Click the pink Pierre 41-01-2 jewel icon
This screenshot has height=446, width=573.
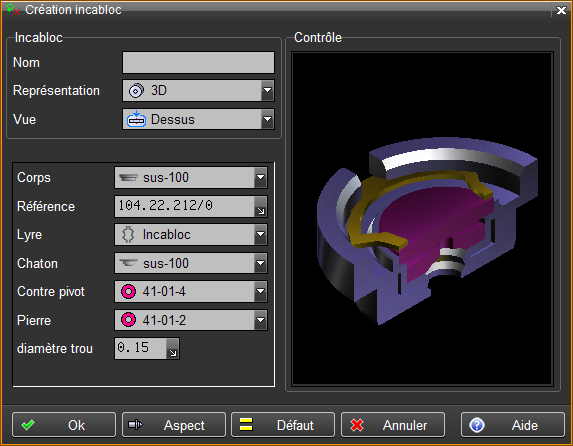128,320
